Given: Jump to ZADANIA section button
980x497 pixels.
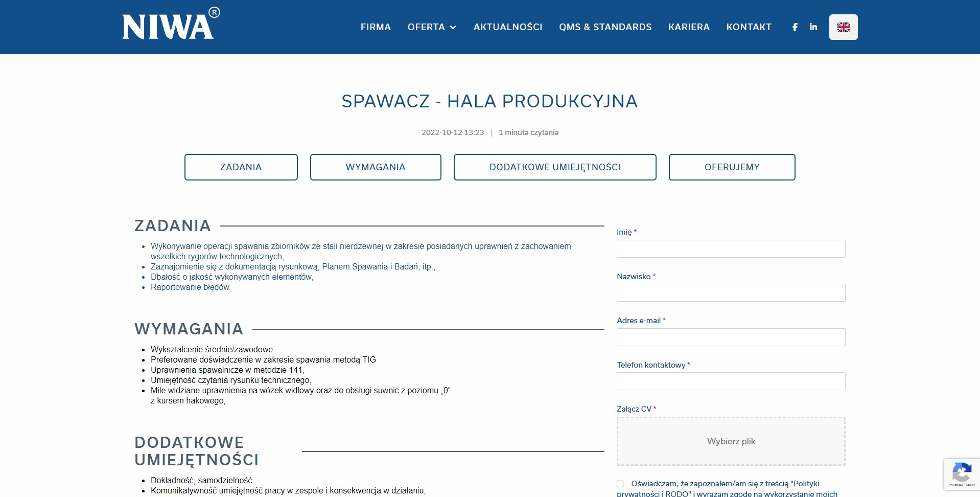Looking at the screenshot, I should (241, 167).
